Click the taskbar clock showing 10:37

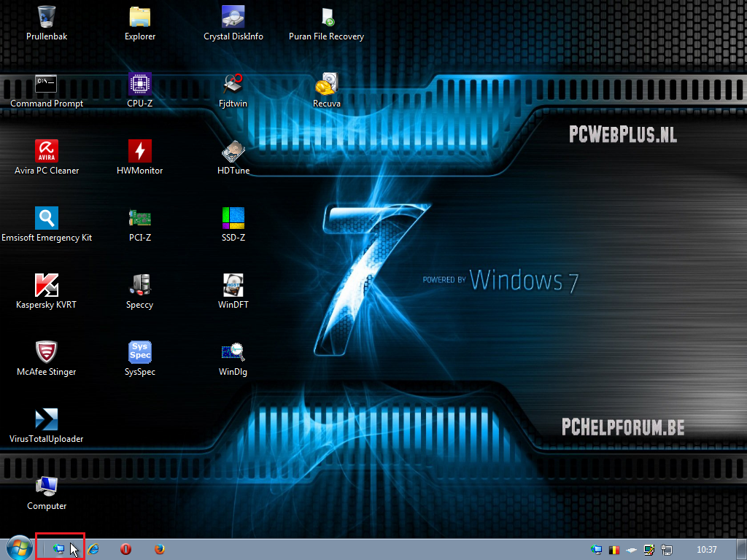coord(706,550)
